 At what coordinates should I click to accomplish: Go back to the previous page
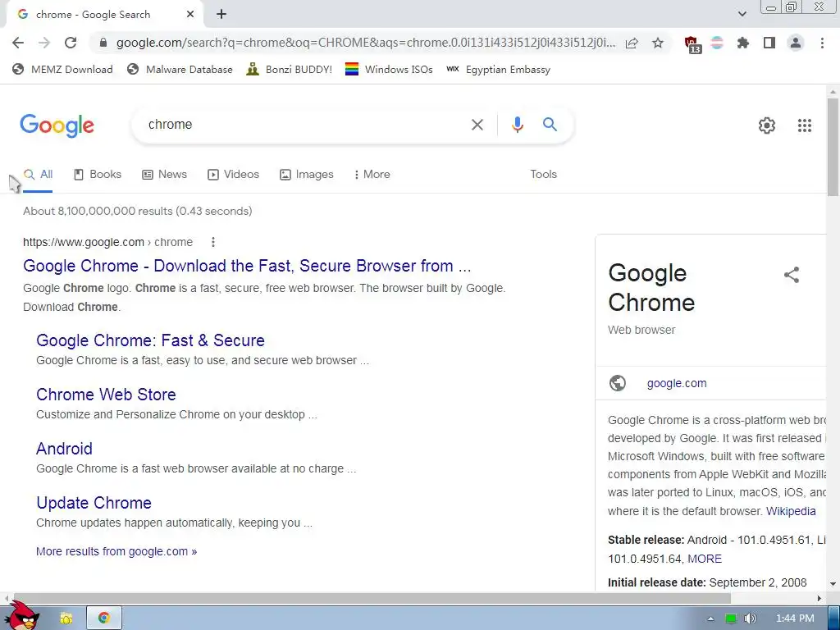coord(18,43)
